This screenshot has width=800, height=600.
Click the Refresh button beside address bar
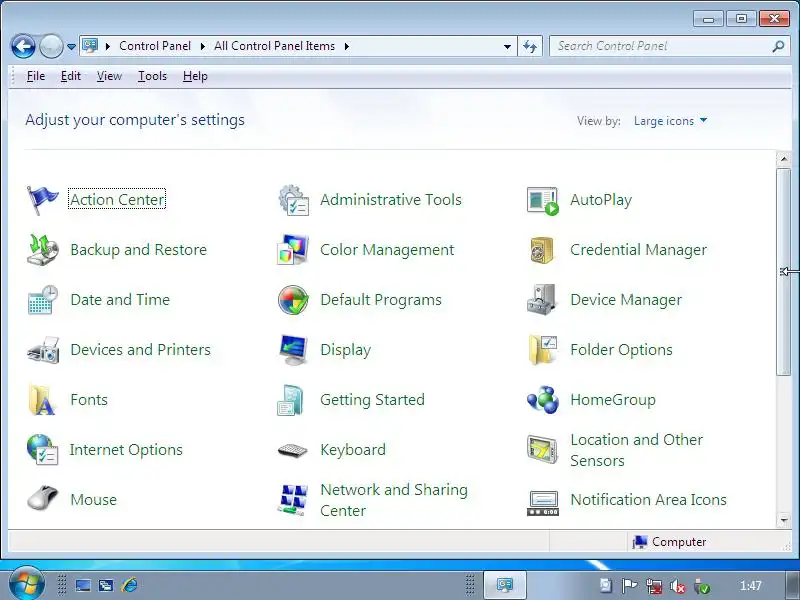coord(530,46)
